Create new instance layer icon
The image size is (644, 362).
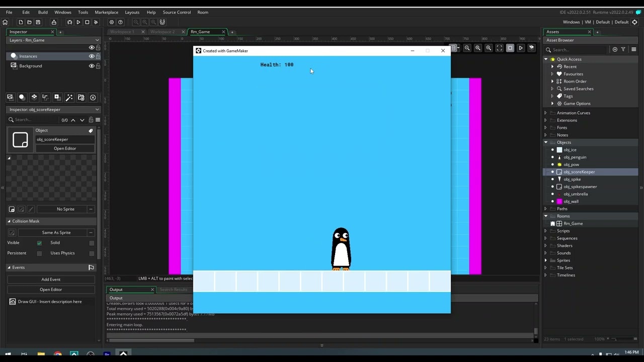pyautogui.click(x=22, y=97)
